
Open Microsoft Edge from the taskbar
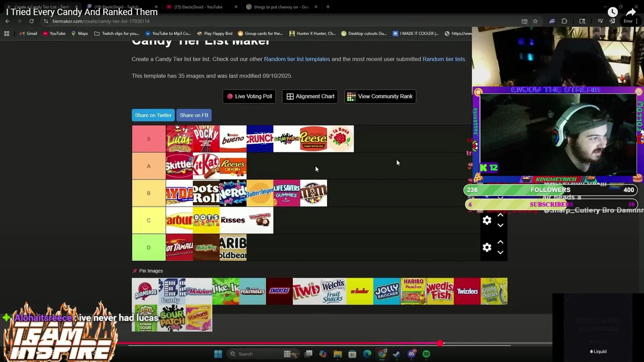click(x=367, y=354)
